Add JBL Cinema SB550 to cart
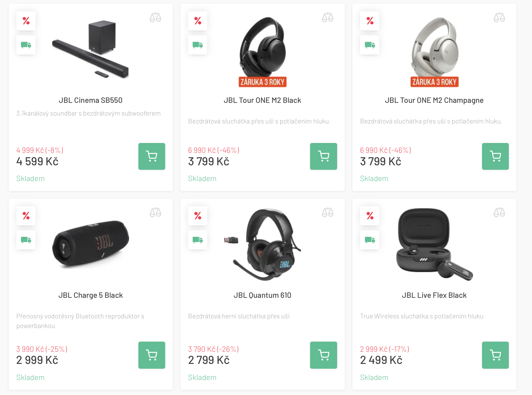The image size is (532, 395). [x=152, y=156]
